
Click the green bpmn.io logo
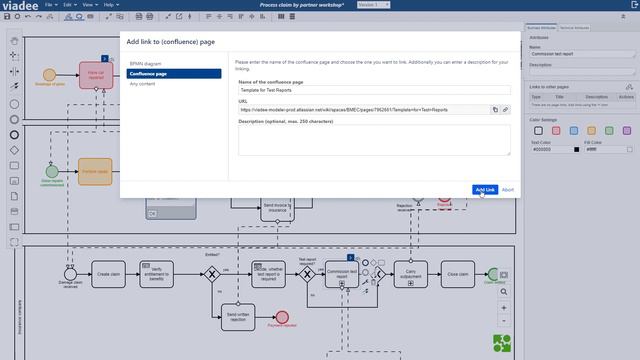click(502, 343)
